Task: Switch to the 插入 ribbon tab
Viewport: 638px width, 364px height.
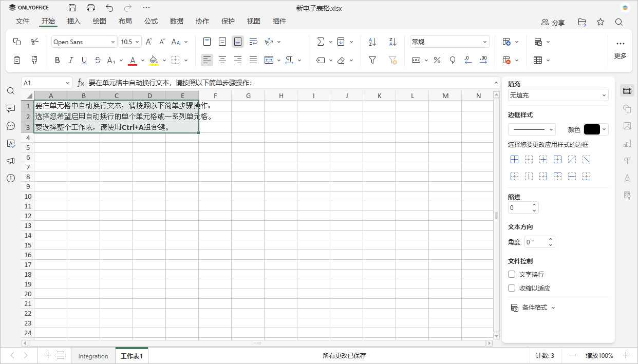Action: point(73,21)
